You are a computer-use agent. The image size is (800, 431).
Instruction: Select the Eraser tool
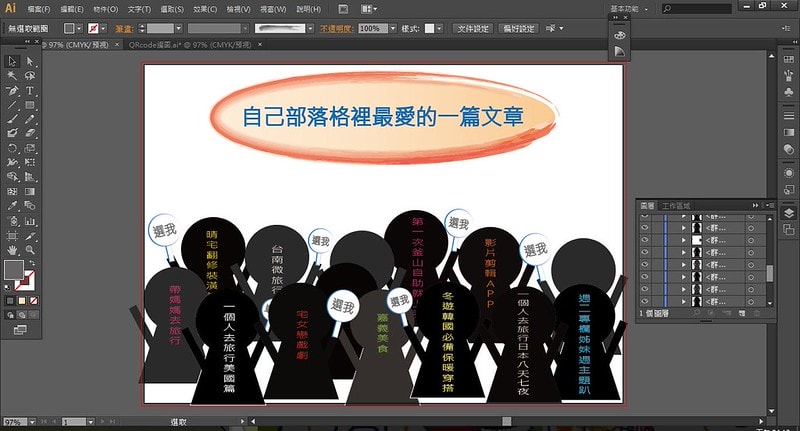click(30, 134)
